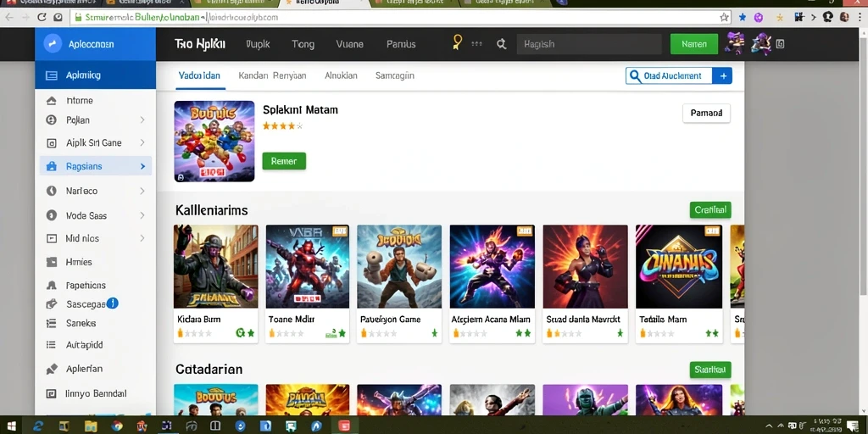The height and width of the screenshot is (434, 868).
Task: Open the Hame sidebar icon
Action: pos(51,101)
